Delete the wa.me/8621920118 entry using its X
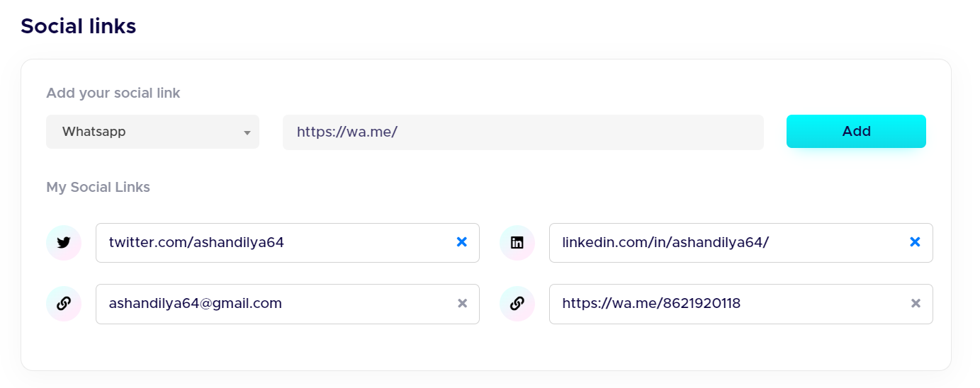Screen dimensions: 980x388 (x=915, y=303)
